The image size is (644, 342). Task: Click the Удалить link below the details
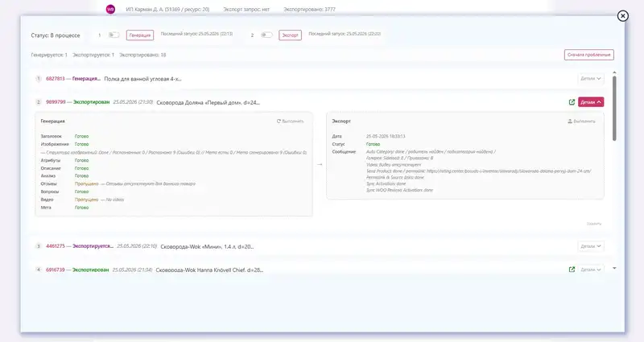point(594,224)
